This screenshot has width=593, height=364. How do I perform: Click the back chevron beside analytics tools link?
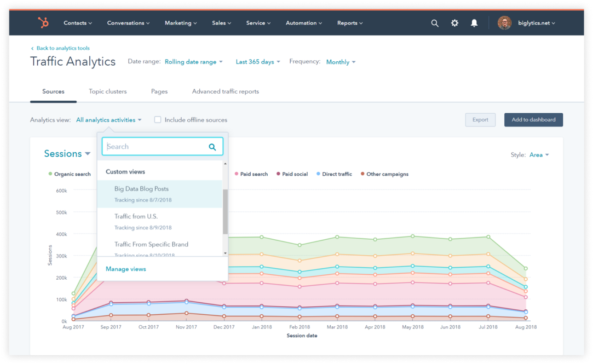32,48
